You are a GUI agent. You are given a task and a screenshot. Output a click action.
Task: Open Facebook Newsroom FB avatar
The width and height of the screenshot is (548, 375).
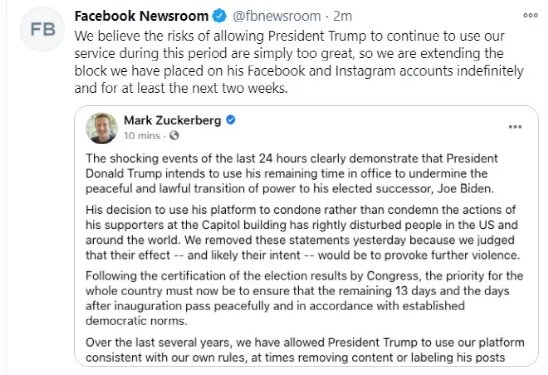point(43,29)
